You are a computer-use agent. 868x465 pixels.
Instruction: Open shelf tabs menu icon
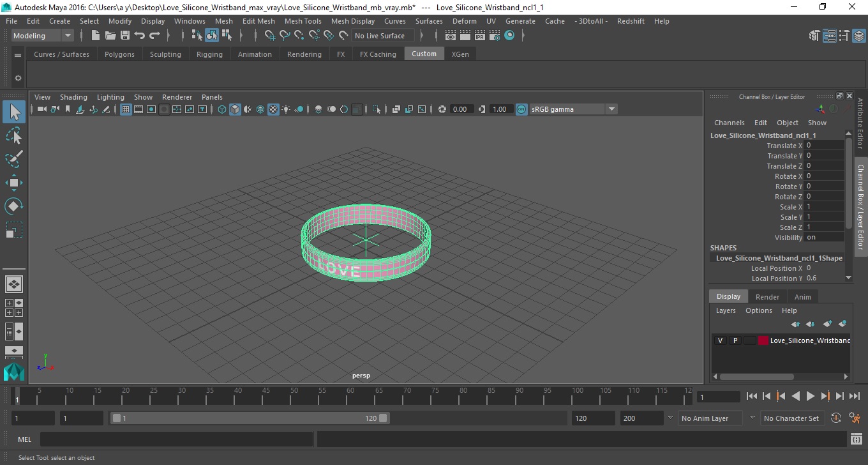point(18,54)
